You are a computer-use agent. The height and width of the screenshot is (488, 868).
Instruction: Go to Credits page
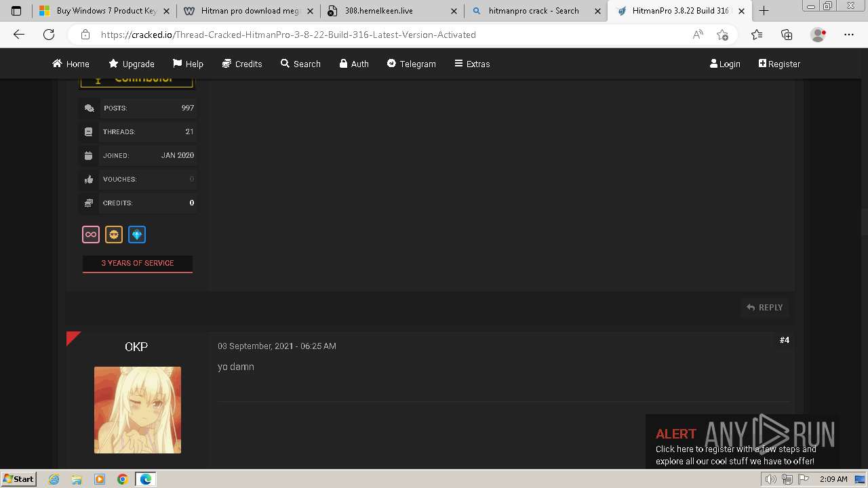click(242, 64)
